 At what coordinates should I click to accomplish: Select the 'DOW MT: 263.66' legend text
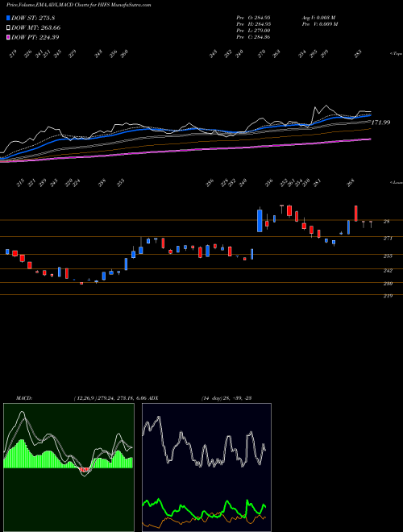(36, 27)
